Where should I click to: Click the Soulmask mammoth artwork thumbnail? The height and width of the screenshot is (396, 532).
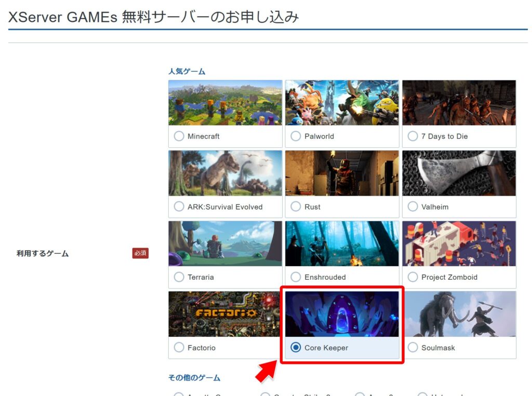pos(459,314)
